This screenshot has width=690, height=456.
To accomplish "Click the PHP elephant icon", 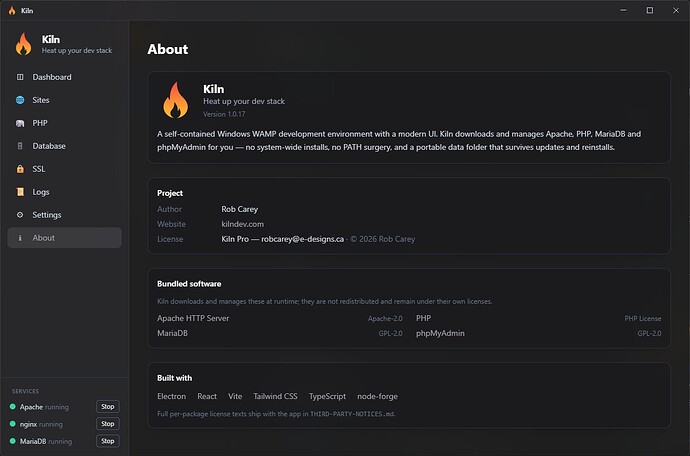I will [20, 123].
